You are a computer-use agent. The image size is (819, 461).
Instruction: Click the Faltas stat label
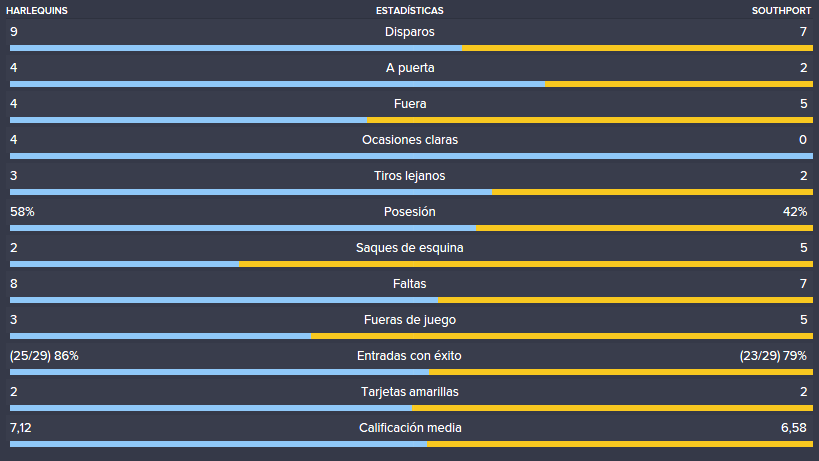[x=410, y=284]
